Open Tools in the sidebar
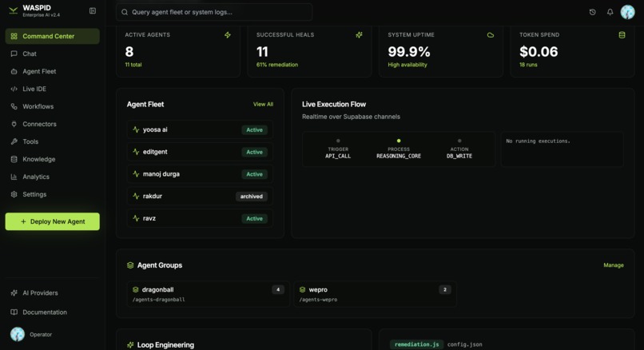Image resolution: width=644 pixels, height=350 pixels. click(53, 141)
